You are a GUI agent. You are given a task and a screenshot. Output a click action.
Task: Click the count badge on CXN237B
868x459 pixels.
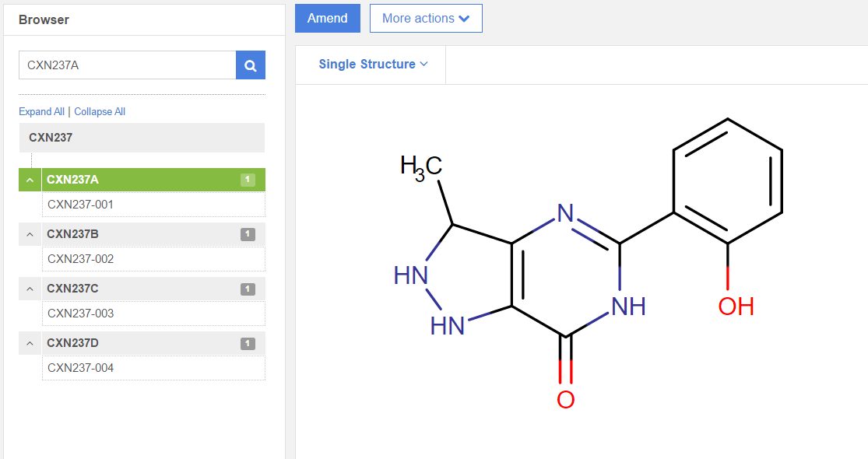[x=248, y=234]
